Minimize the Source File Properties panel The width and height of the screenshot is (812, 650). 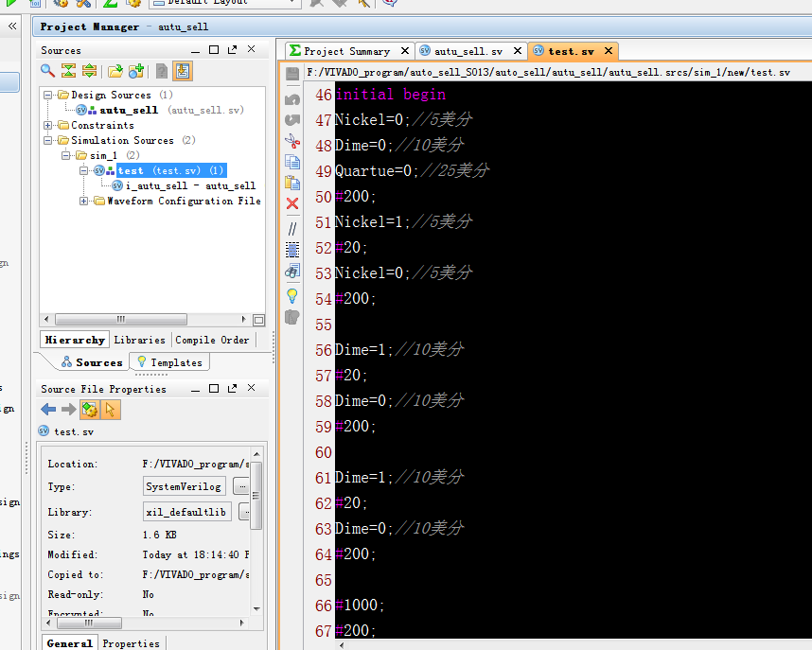click(x=195, y=390)
